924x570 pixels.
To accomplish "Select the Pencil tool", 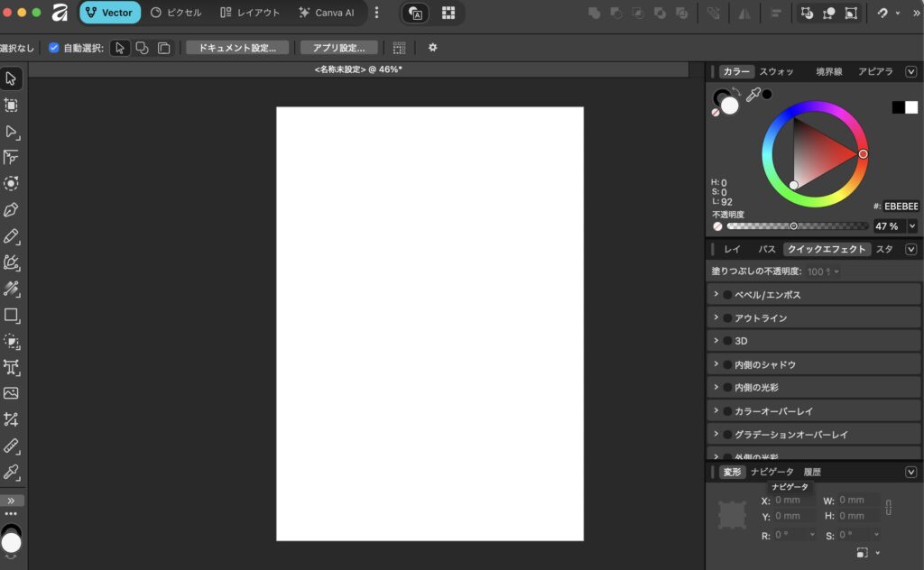I will coord(11,236).
